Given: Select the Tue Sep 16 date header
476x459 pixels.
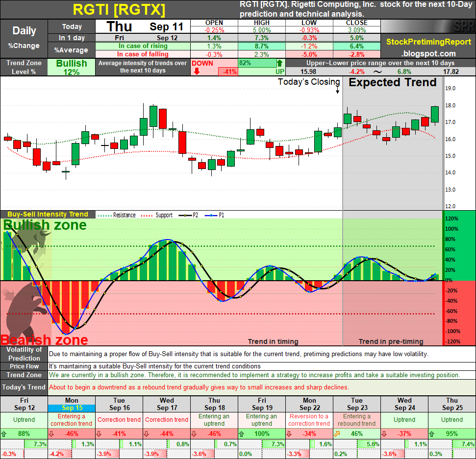Looking at the screenshot, I should click(119, 405).
